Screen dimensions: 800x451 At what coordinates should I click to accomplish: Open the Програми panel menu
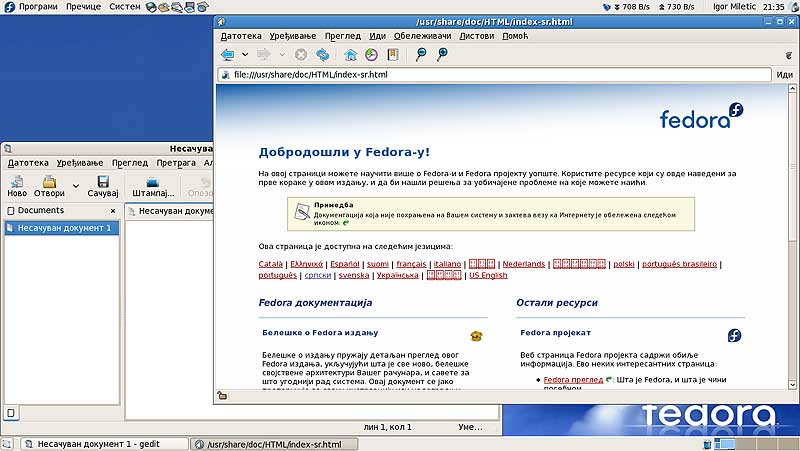tap(38, 7)
